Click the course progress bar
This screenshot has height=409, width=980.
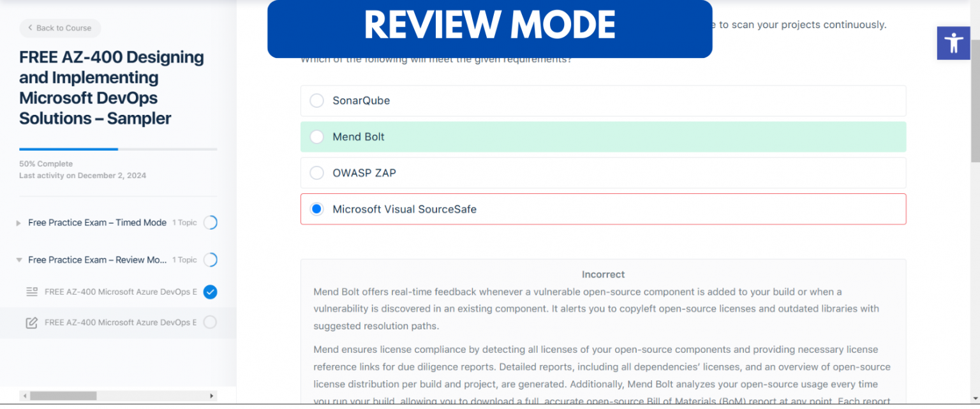[118, 149]
